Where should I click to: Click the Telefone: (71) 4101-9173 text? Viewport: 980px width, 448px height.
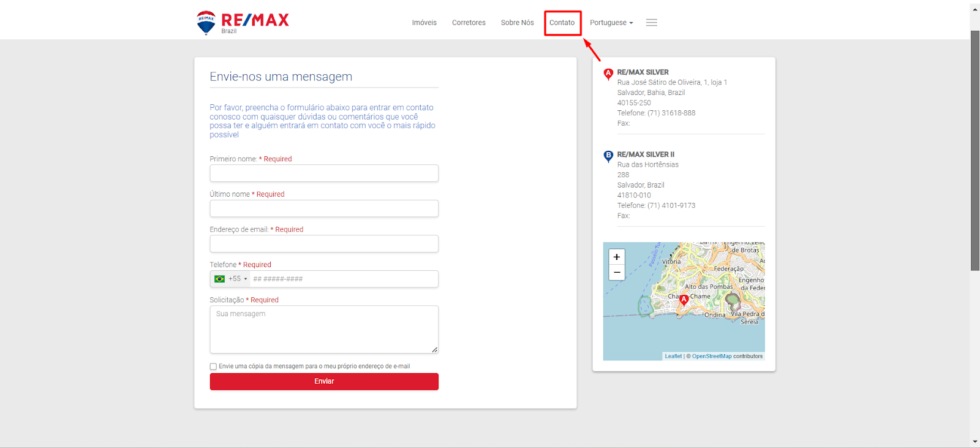tap(656, 206)
